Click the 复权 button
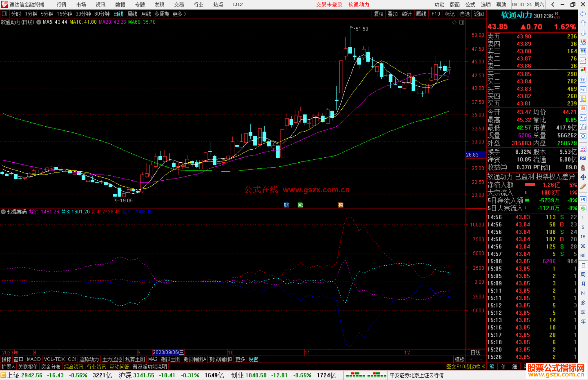This screenshot has height=380, width=588. [378, 14]
